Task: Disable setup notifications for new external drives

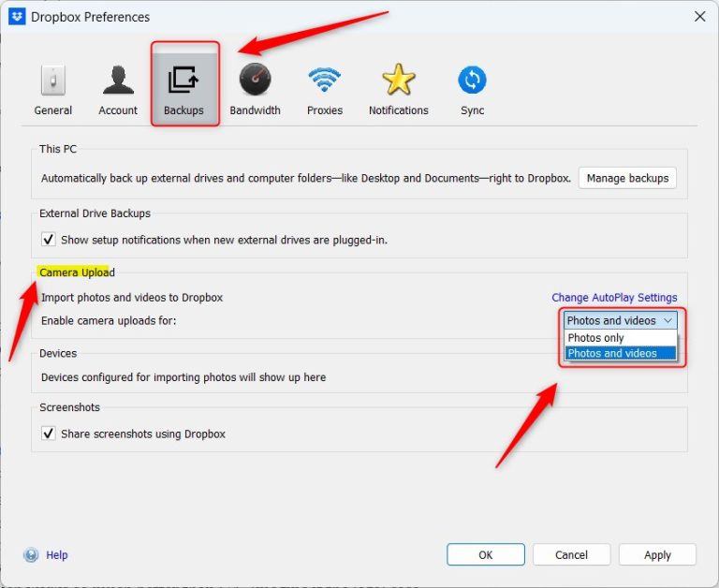Action: pyautogui.click(x=49, y=240)
